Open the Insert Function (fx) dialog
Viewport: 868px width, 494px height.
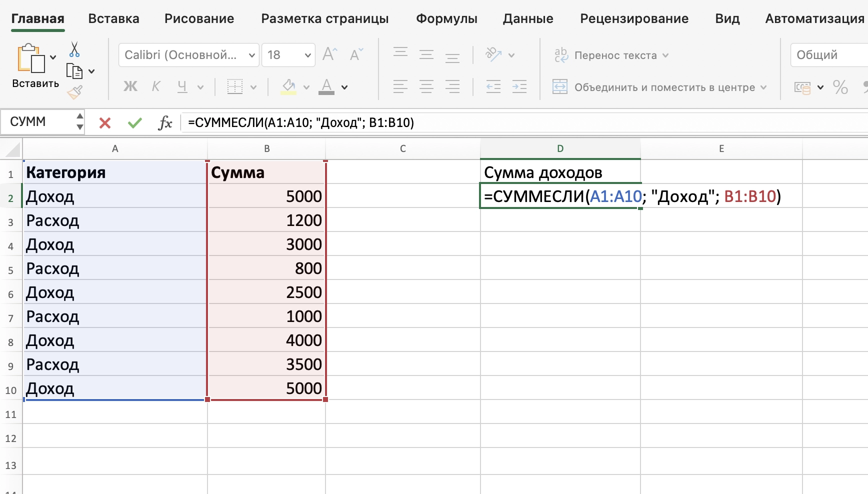click(x=165, y=122)
